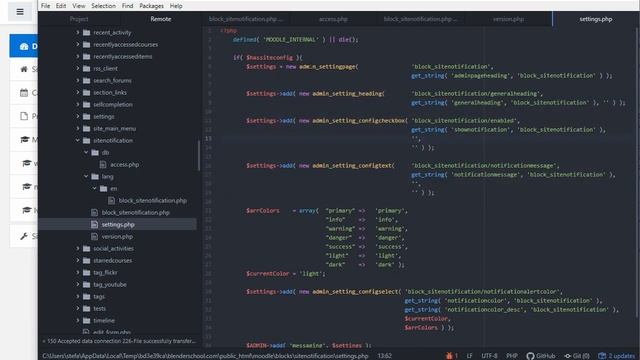Click the LF line ending selector
640x360 pixels.
[x=469, y=356]
